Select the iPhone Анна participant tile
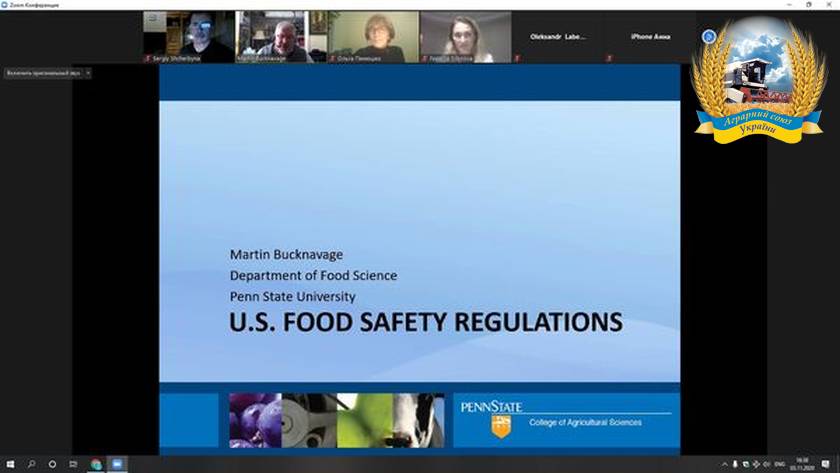The width and height of the screenshot is (840, 473). point(650,36)
